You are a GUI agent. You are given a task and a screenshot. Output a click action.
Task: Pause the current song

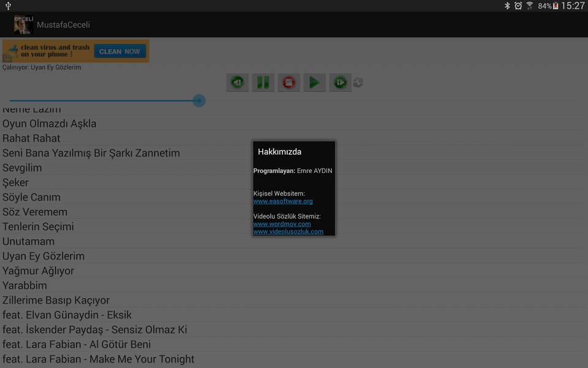tap(263, 82)
